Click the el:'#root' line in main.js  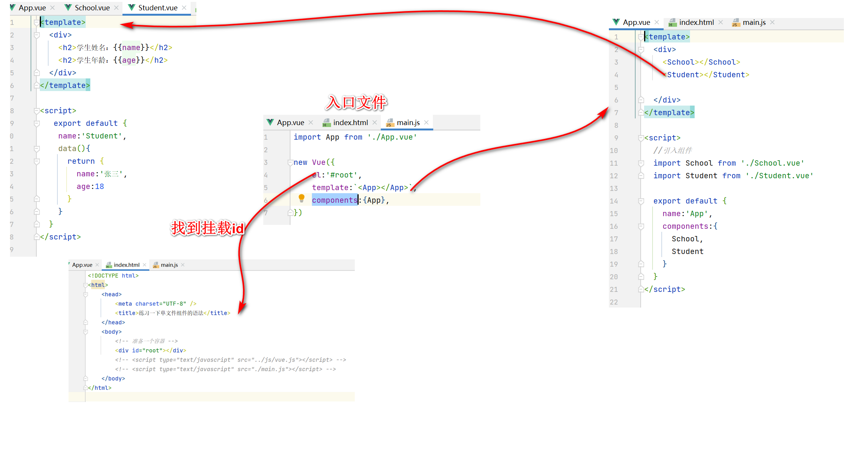(336, 175)
